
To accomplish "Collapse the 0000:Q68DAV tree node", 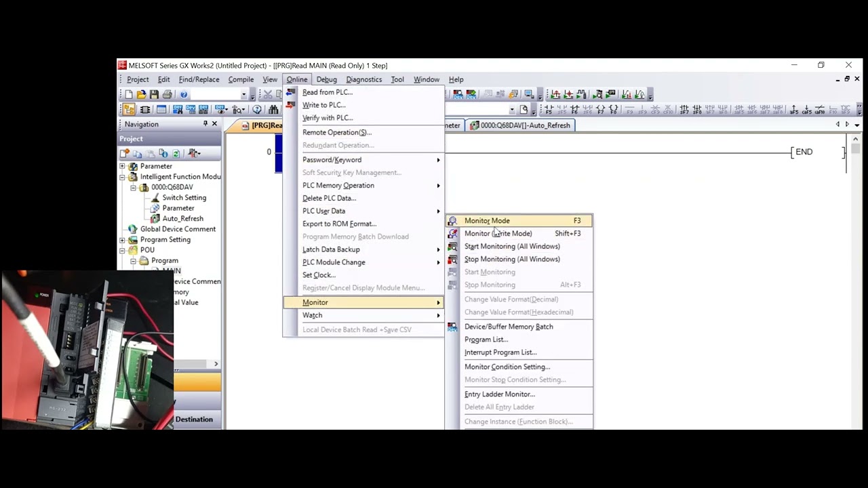I will [x=133, y=187].
